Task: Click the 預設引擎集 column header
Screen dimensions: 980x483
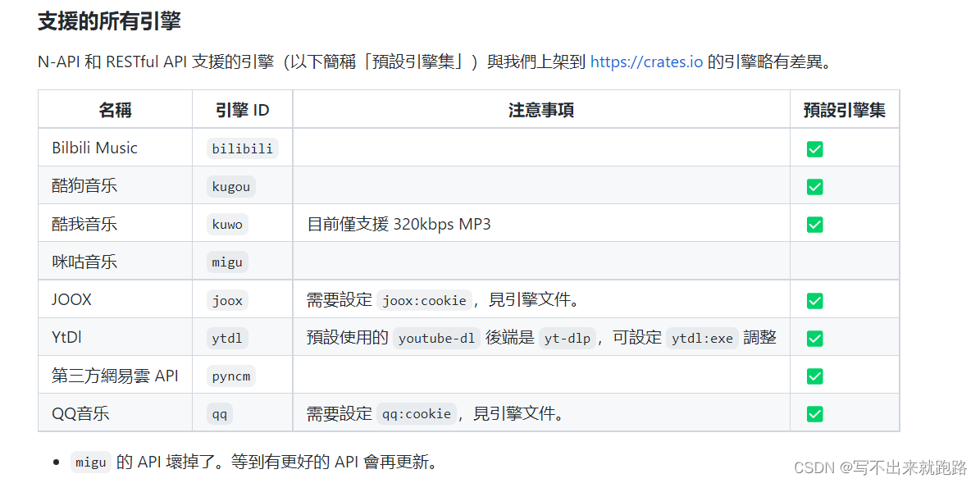Action: click(845, 110)
